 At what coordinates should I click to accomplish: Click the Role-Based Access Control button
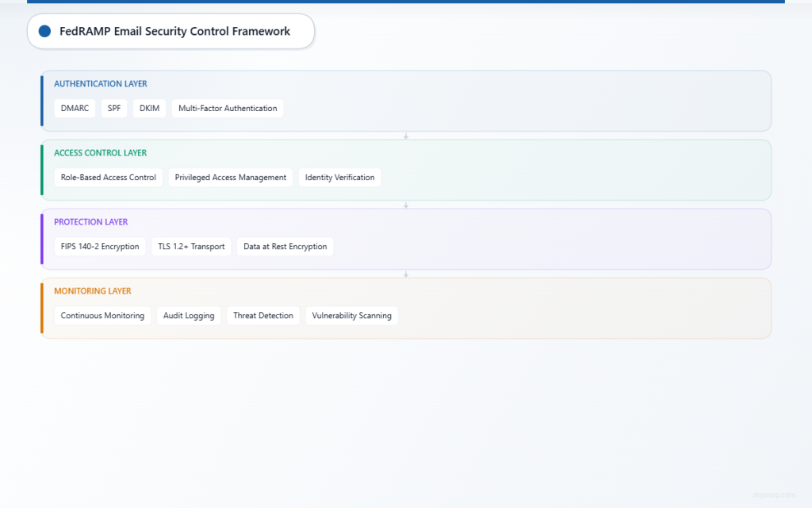coord(108,177)
